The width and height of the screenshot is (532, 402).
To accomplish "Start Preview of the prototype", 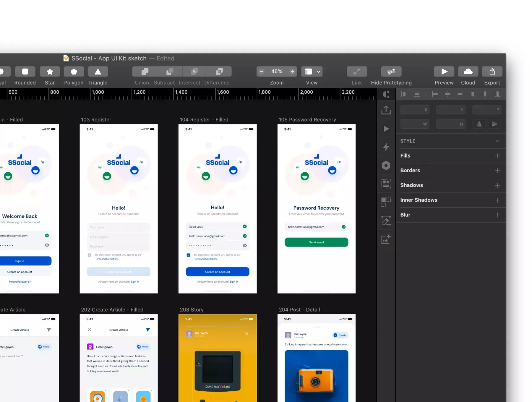I will tap(444, 72).
